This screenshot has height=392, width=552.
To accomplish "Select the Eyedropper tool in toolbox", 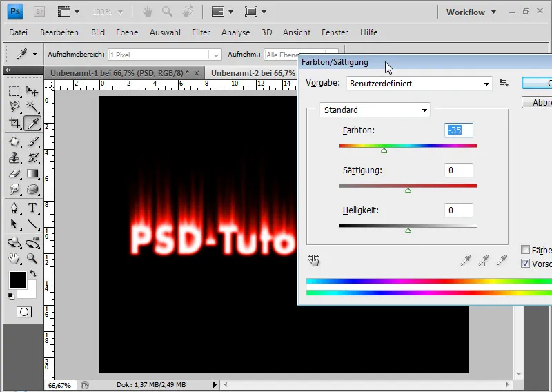I will pyautogui.click(x=32, y=124).
